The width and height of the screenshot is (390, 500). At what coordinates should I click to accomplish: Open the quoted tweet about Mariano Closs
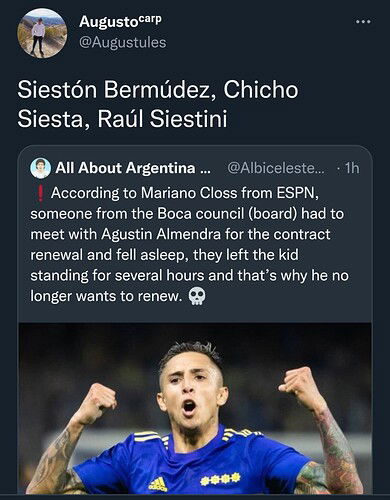pos(195,320)
